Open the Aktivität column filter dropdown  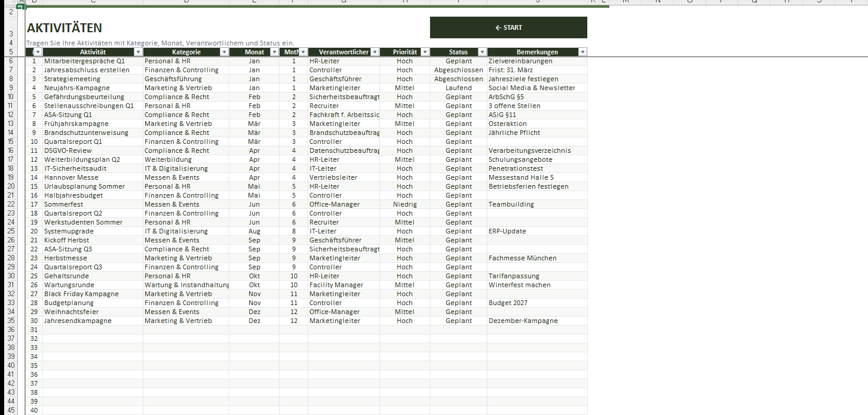(x=139, y=53)
